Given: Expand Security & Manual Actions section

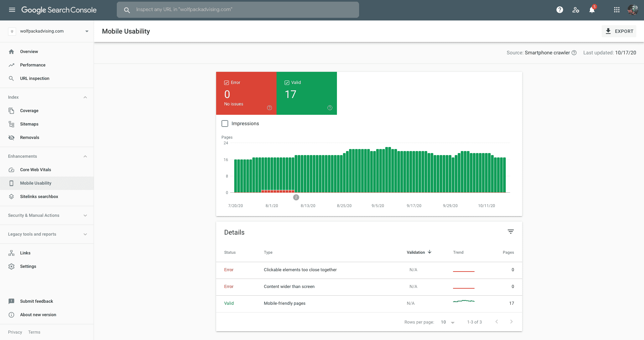Looking at the screenshot, I should [85, 215].
